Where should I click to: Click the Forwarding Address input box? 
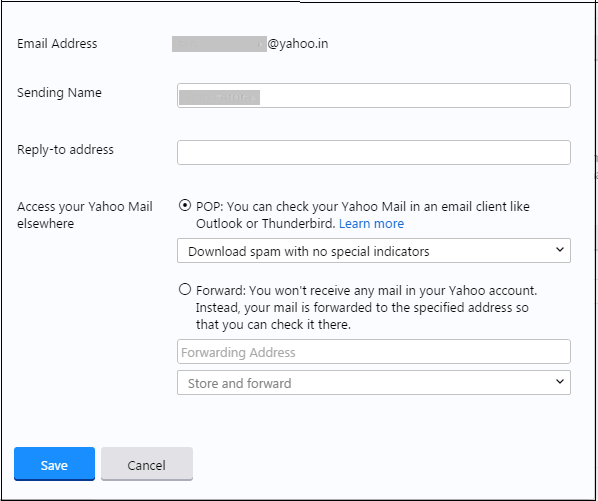pyautogui.click(x=374, y=352)
